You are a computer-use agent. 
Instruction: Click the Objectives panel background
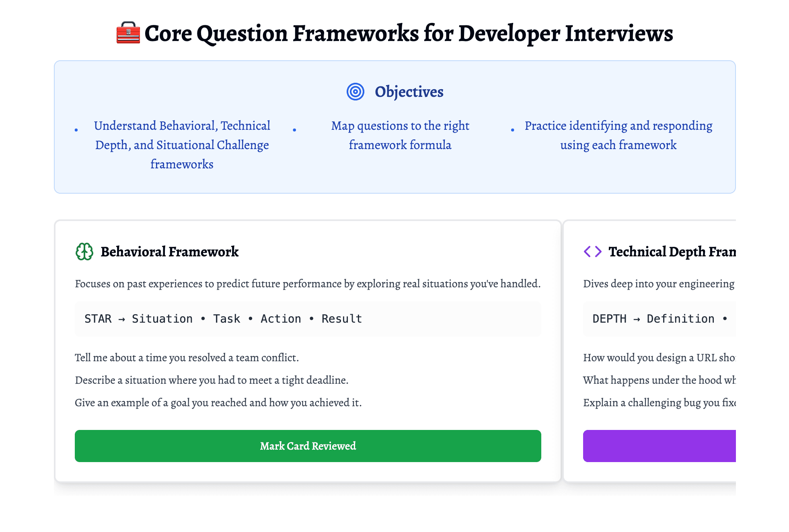394,181
